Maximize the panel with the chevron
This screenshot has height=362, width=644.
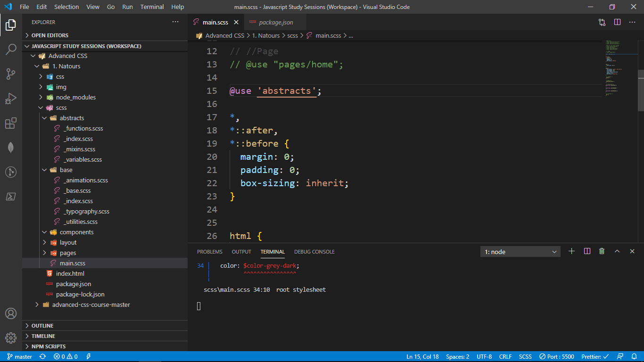point(617,251)
